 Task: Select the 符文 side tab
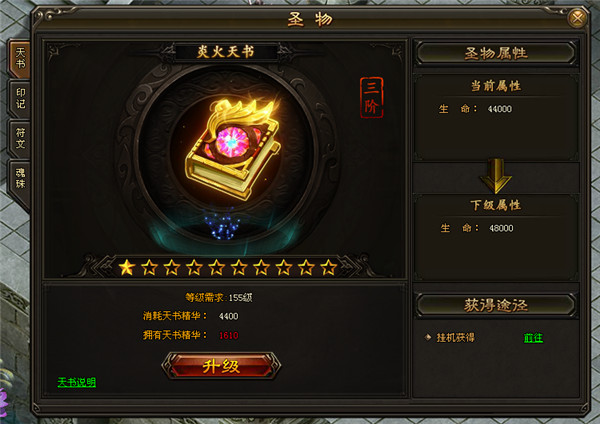point(20,138)
